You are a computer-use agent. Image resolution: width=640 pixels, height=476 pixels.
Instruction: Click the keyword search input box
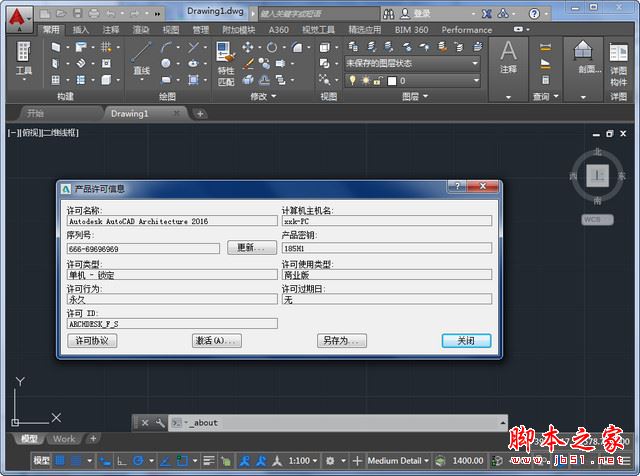pos(318,14)
